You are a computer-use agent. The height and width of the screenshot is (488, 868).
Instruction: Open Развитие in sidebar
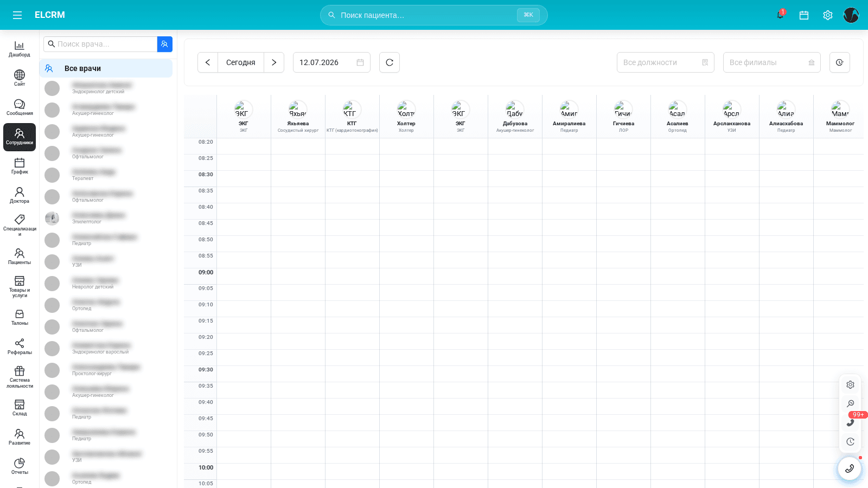[20, 437]
